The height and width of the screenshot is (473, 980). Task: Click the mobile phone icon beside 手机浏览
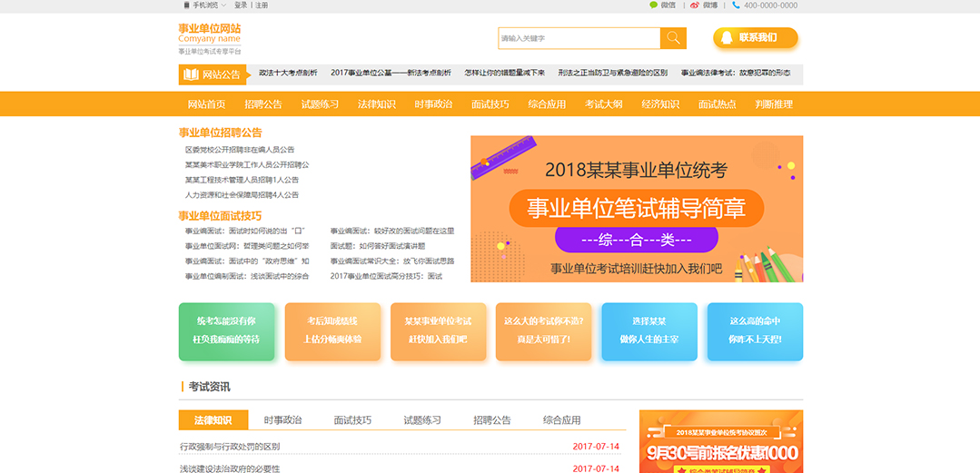(x=186, y=5)
